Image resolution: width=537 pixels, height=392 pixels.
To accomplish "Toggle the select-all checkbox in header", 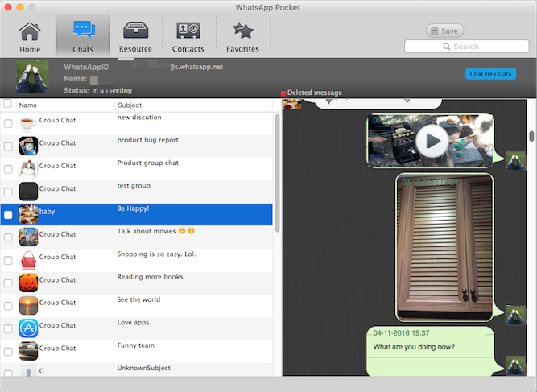I will 7,103.
